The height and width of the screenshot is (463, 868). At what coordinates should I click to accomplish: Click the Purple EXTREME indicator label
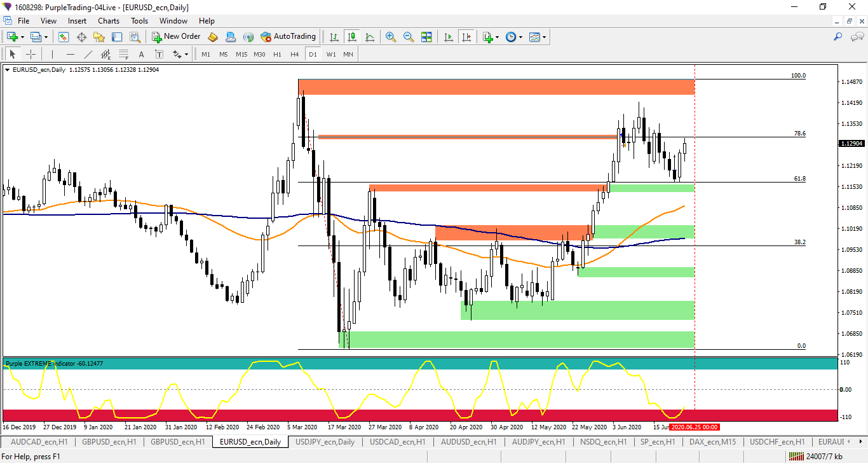[54, 364]
